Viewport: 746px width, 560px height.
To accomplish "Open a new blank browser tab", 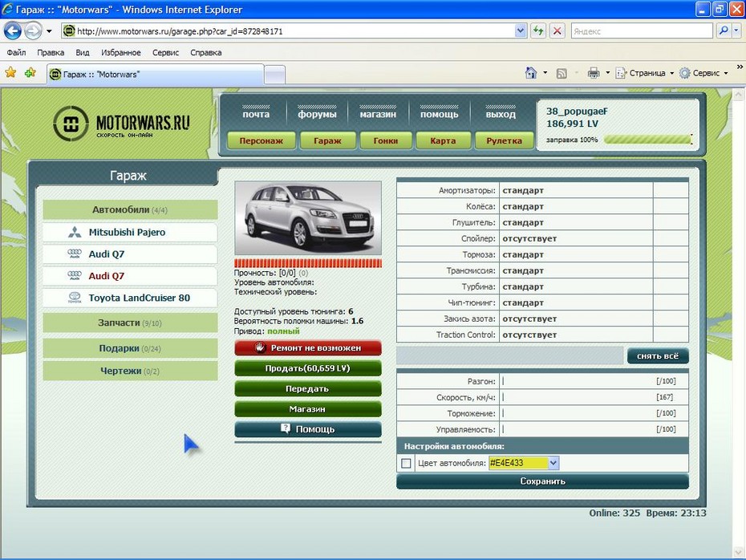I will (274, 75).
